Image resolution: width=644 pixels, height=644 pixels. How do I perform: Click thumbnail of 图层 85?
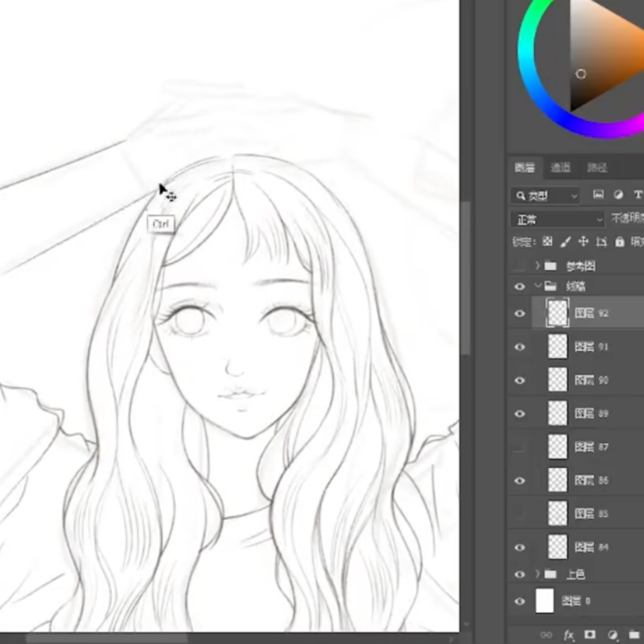(x=558, y=513)
